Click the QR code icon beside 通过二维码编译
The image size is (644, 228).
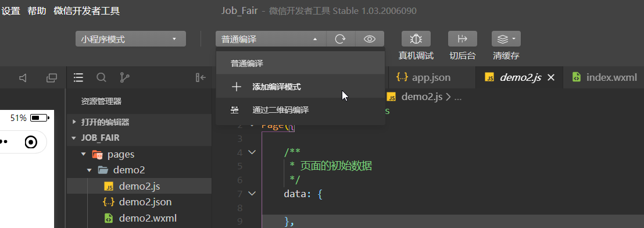click(235, 110)
